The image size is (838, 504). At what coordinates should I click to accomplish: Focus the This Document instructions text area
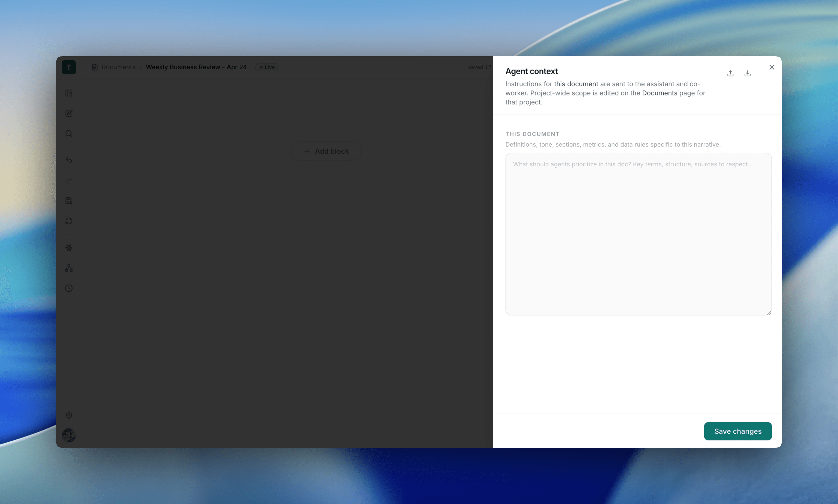tap(638, 234)
